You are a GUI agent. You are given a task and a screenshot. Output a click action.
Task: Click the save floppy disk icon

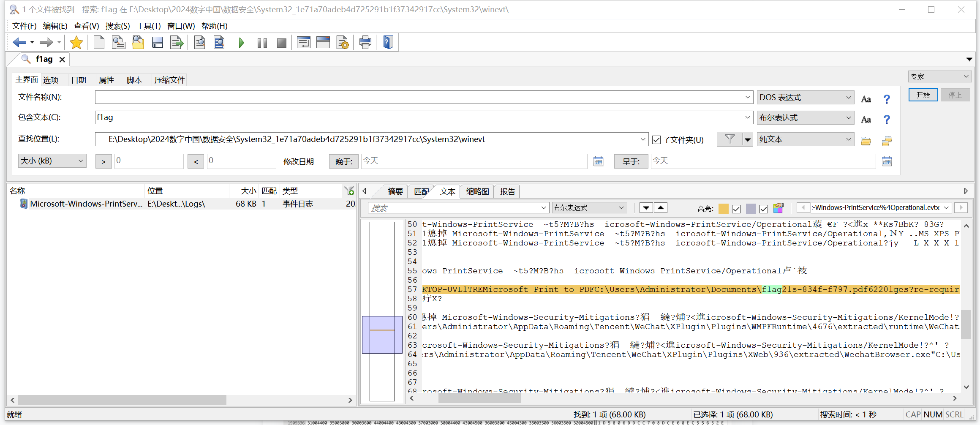tap(158, 42)
